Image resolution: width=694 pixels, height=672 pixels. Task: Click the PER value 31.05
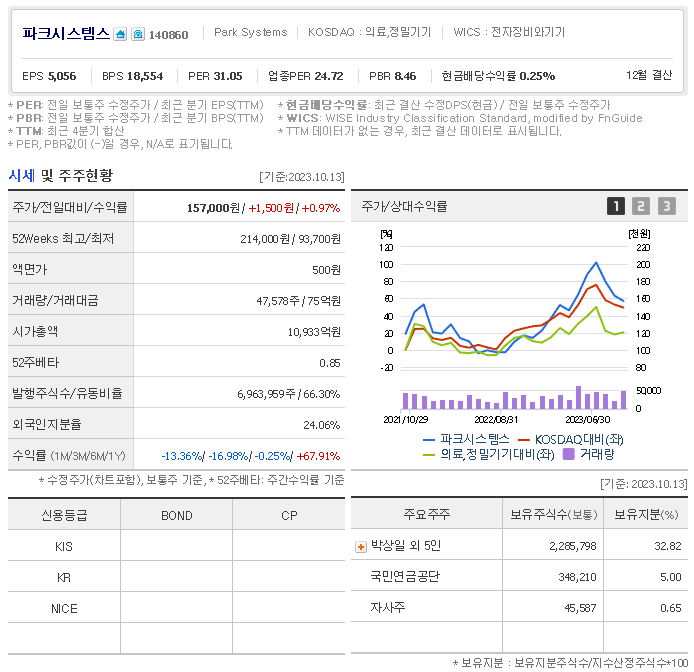click(x=228, y=76)
